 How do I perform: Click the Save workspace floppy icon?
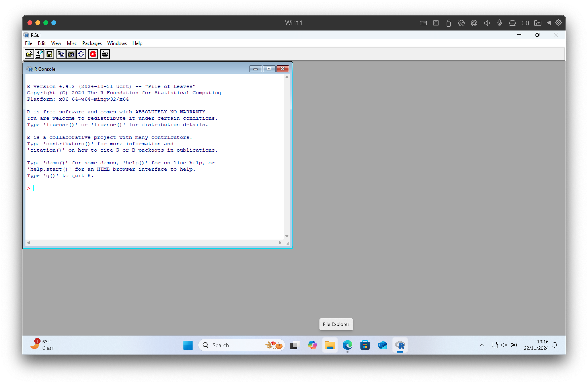click(x=49, y=54)
